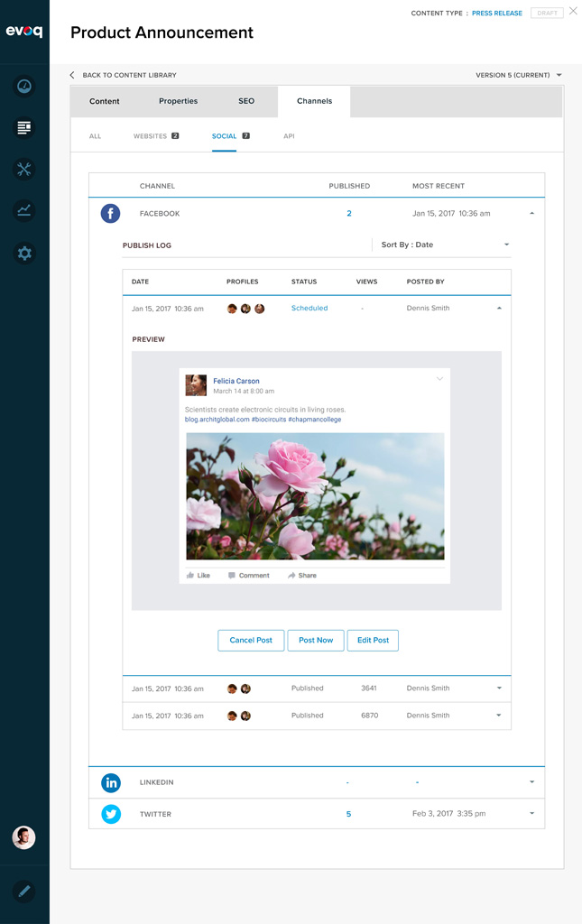Click the back chevron beside Content Library

pos(72,75)
